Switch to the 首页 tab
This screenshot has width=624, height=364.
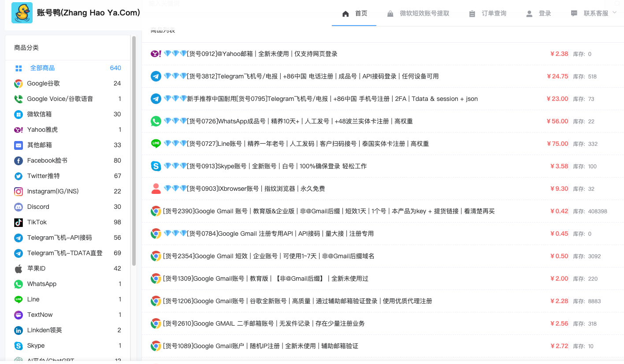coord(355,13)
